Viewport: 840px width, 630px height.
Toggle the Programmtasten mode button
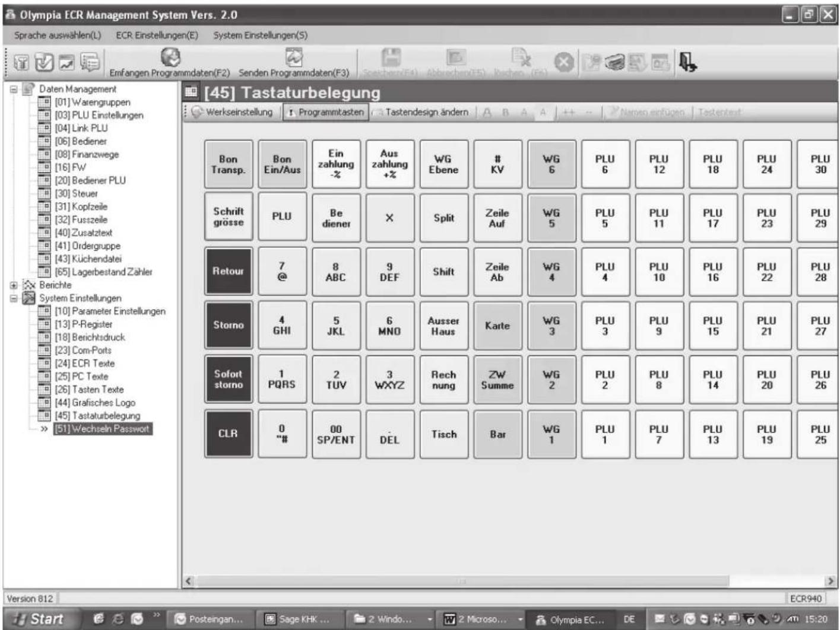coord(325,112)
